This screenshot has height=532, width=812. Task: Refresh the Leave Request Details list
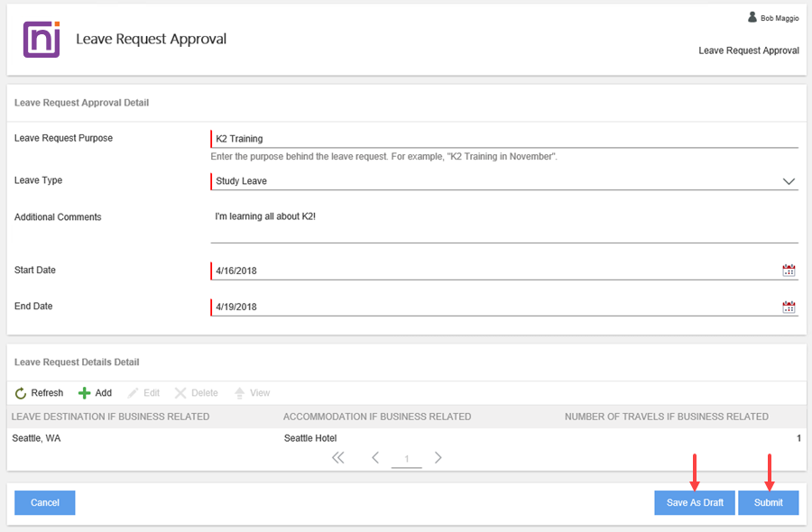click(x=38, y=392)
